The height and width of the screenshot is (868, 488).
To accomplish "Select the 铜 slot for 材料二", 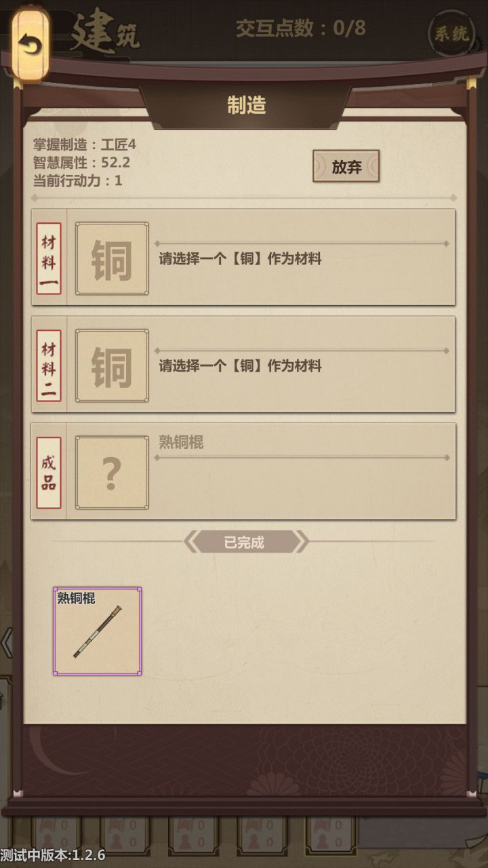I will pos(112,366).
